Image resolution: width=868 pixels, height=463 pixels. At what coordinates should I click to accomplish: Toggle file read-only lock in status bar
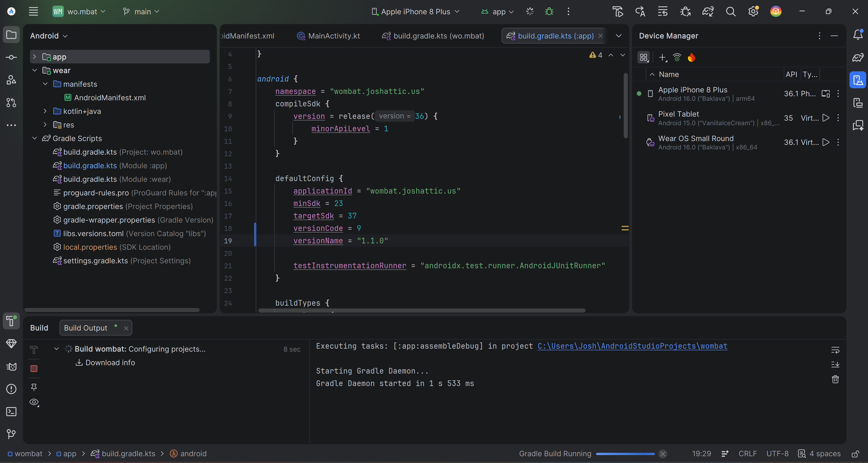(855, 454)
